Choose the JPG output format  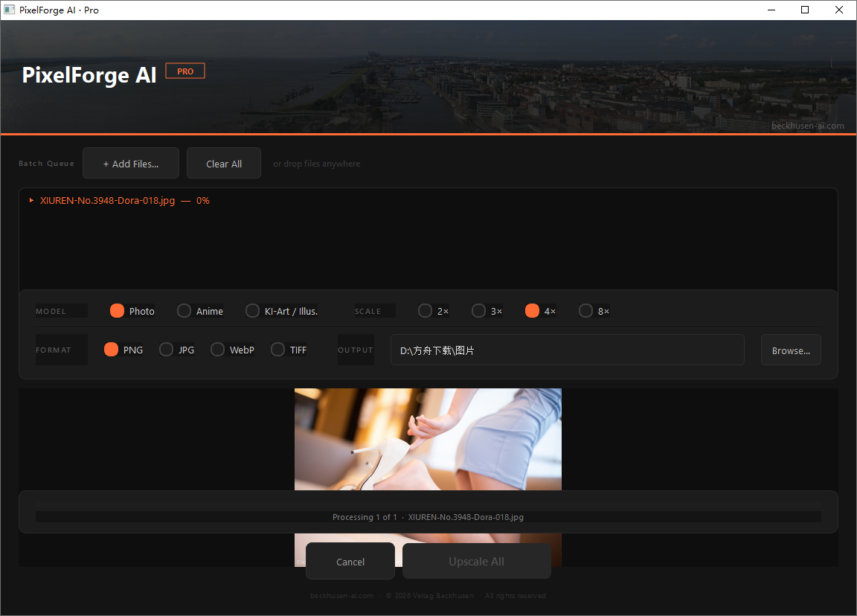pos(176,350)
